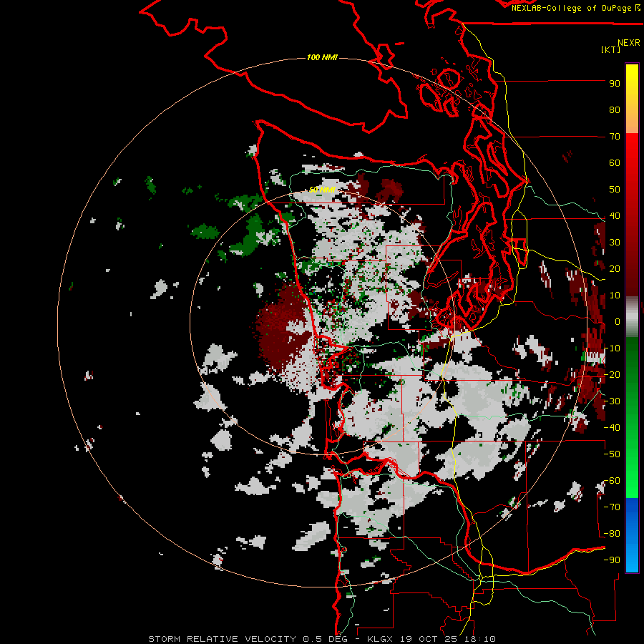Click the STORM RELATIVE VELOCITY product title
This screenshot has height=644, width=644.
[x=223, y=639]
